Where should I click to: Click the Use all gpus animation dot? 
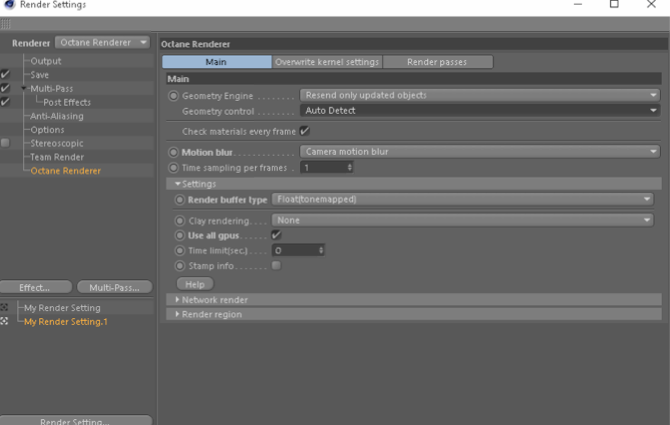[180, 235]
